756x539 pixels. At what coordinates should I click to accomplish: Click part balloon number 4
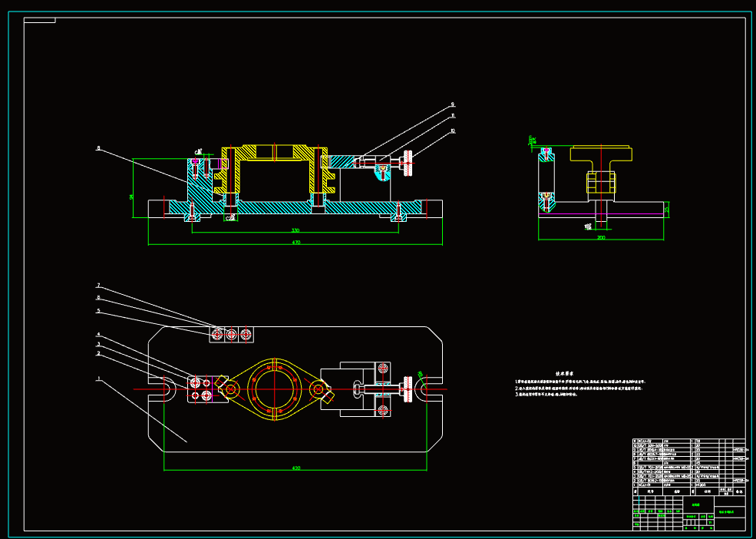(x=98, y=334)
